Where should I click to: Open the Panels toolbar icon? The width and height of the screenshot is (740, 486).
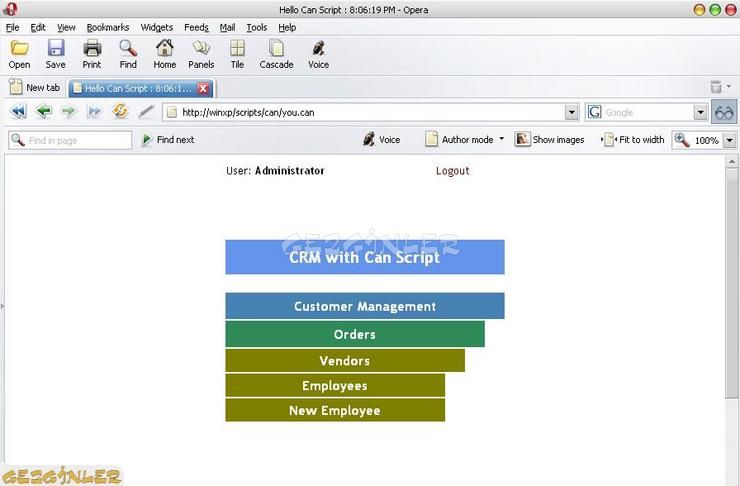point(201,48)
